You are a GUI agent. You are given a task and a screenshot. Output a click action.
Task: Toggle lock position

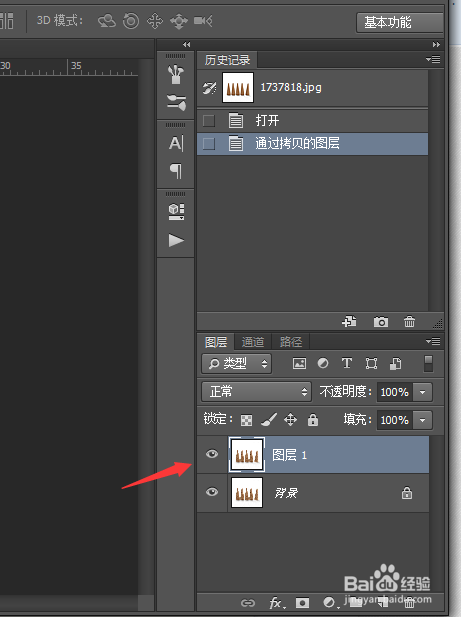click(290, 419)
